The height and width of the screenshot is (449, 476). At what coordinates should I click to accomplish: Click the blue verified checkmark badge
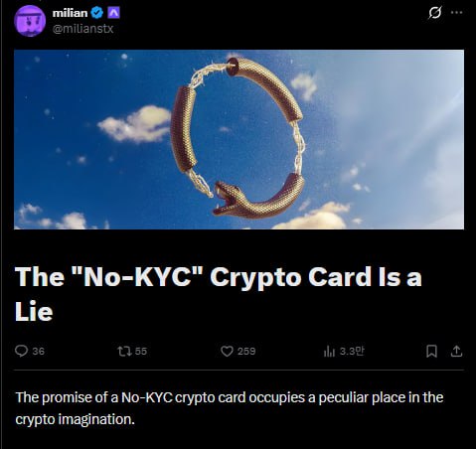coord(97,13)
